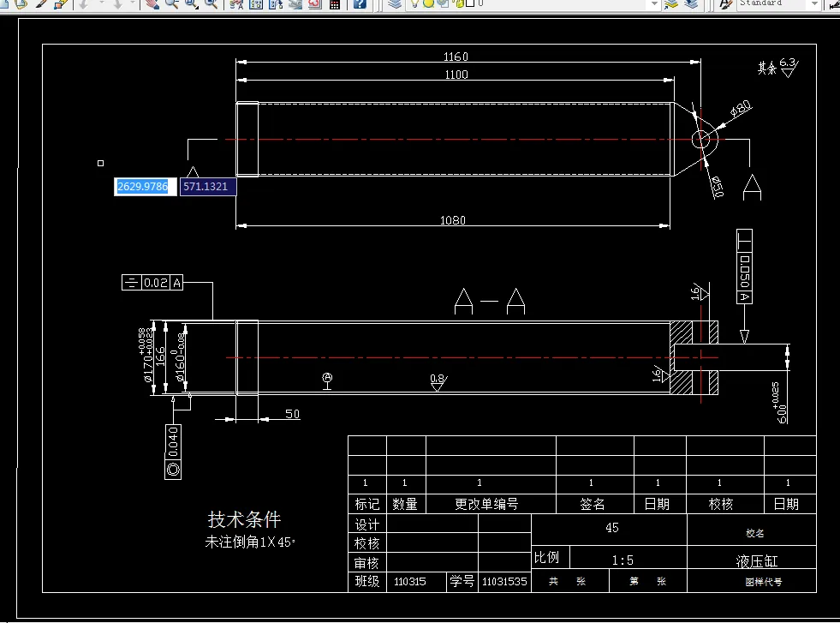Select the 0.8 surface roughness symbol
Image resolution: width=840 pixels, height=623 pixels.
438,381
